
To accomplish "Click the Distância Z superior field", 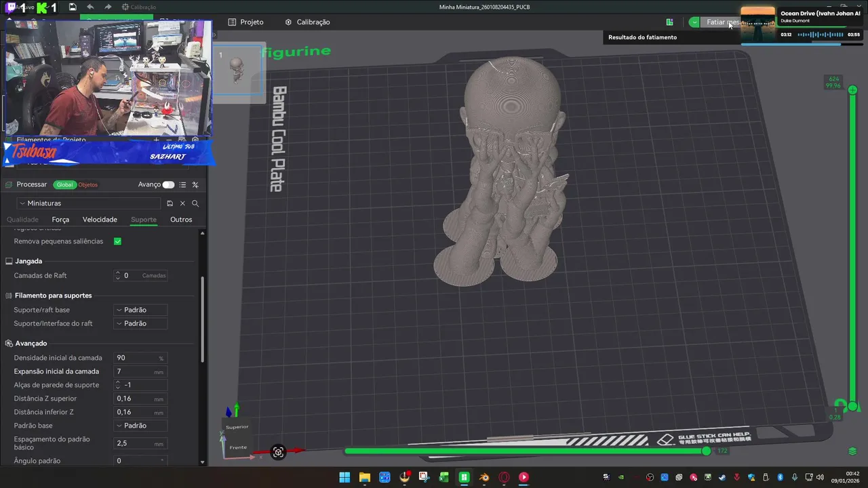I will (140, 399).
